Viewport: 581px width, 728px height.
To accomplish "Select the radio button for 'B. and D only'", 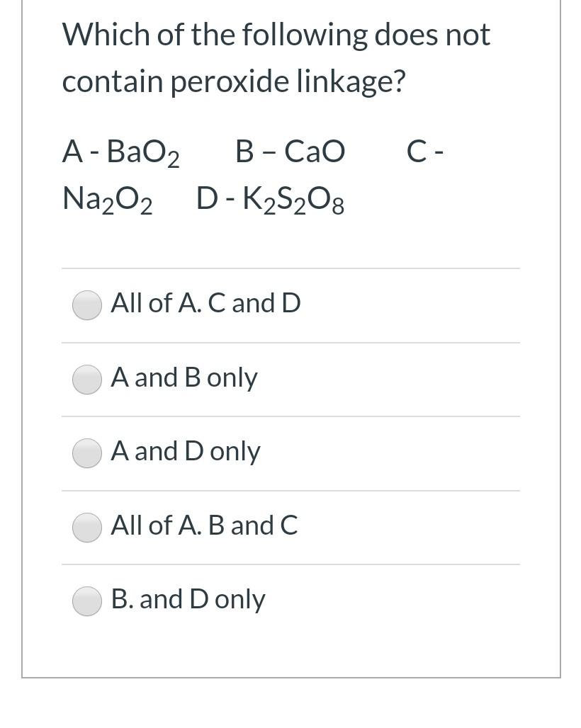I will pyautogui.click(x=86, y=601).
